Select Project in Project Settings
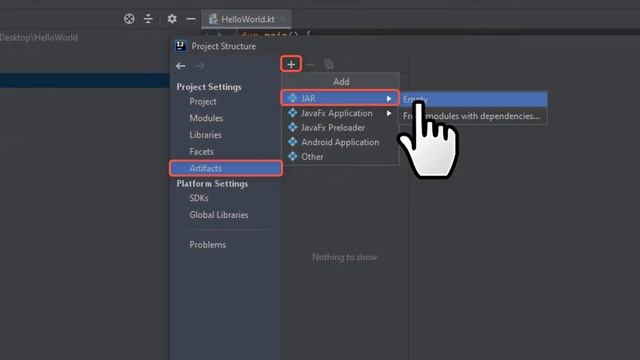Image resolution: width=640 pixels, height=360 pixels. pos(203,102)
